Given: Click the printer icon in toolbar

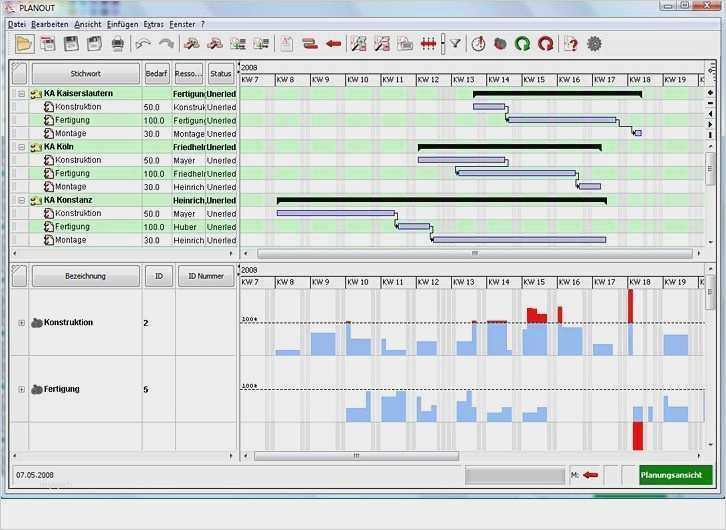Looking at the screenshot, I should [118, 44].
